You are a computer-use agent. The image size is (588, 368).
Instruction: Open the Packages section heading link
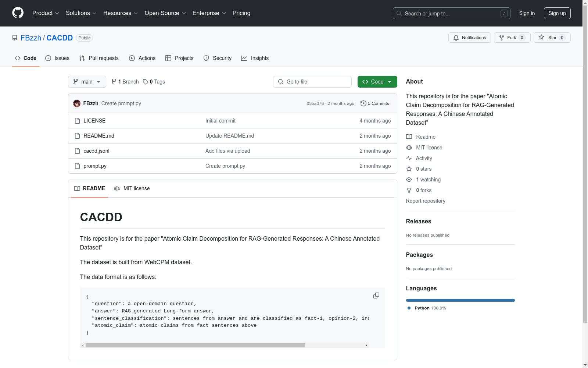click(x=419, y=255)
